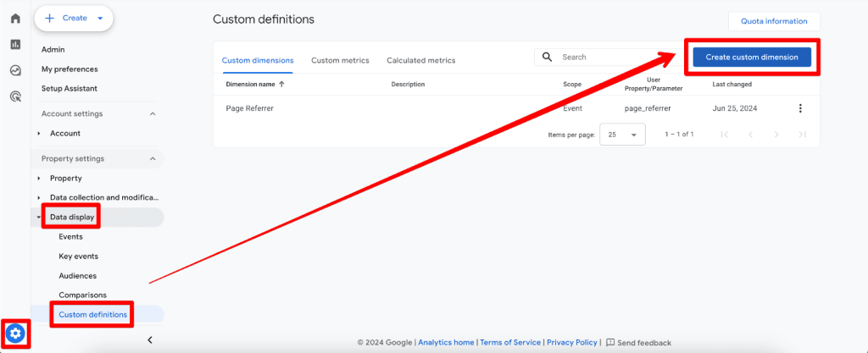Click the Send feedback icon

coord(610,343)
